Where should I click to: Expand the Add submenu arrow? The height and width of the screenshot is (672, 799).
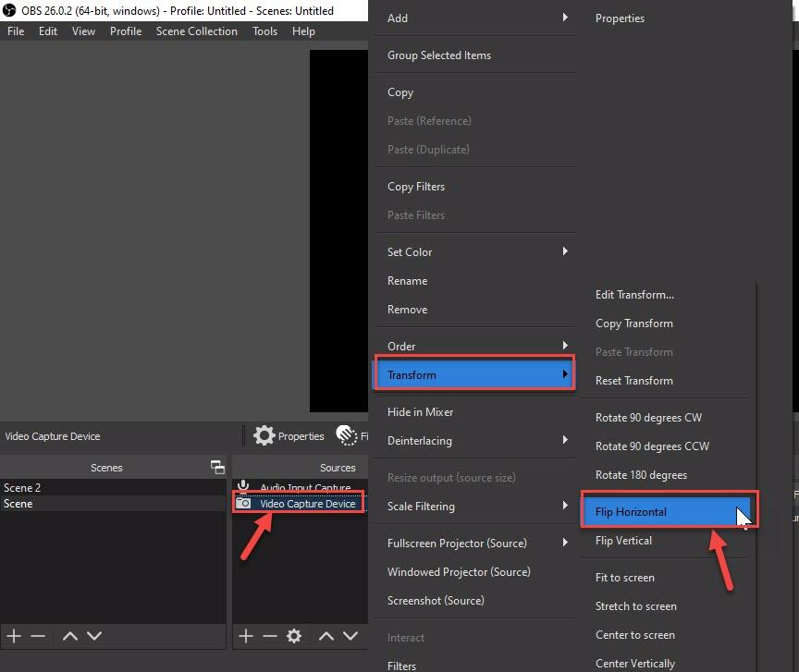[565, 18]
